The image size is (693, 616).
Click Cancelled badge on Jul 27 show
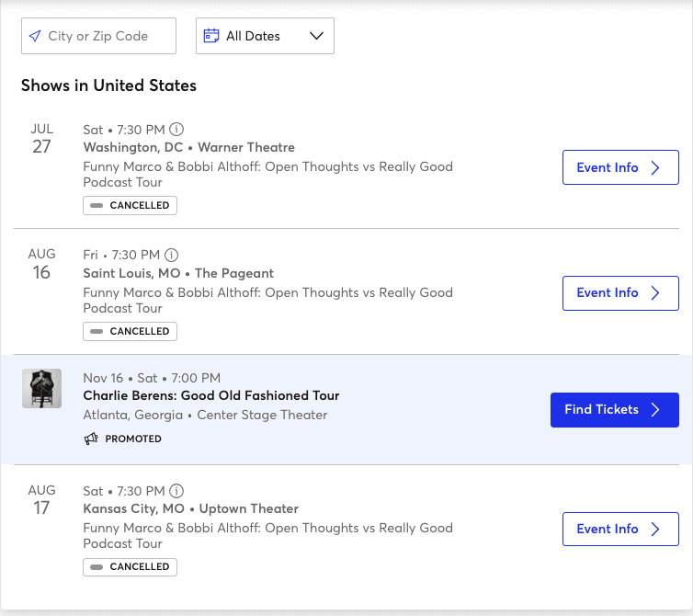click(x=130, y=206)
